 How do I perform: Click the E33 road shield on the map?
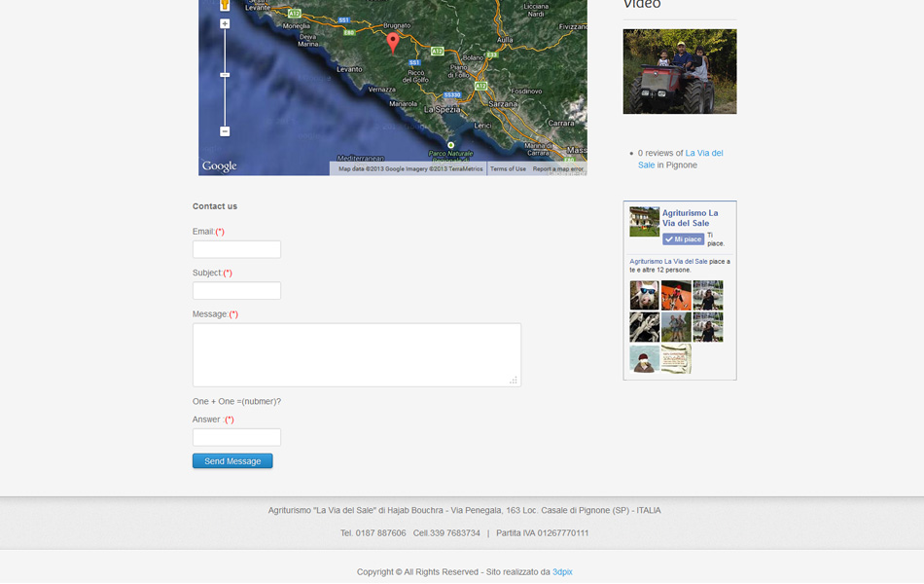492,55
